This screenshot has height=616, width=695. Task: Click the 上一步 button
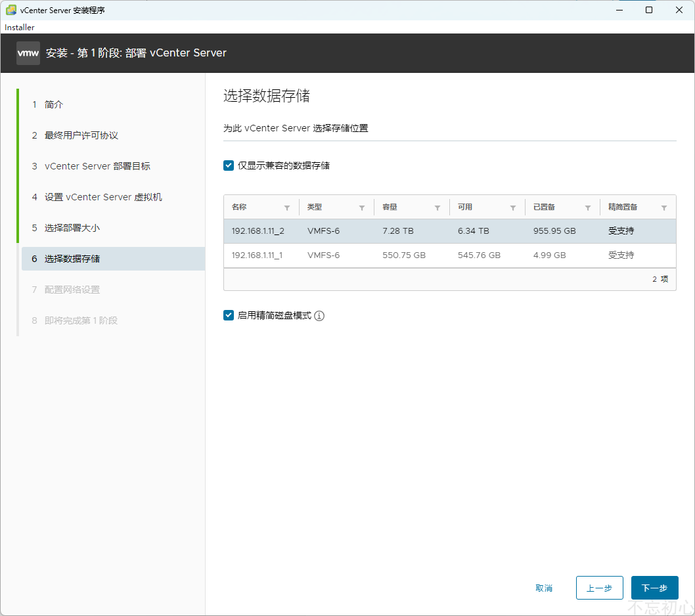pos(599,588)
